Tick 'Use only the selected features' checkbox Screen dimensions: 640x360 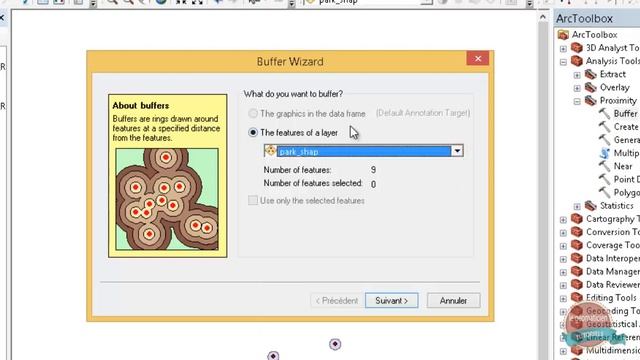(x=253, y=200)
